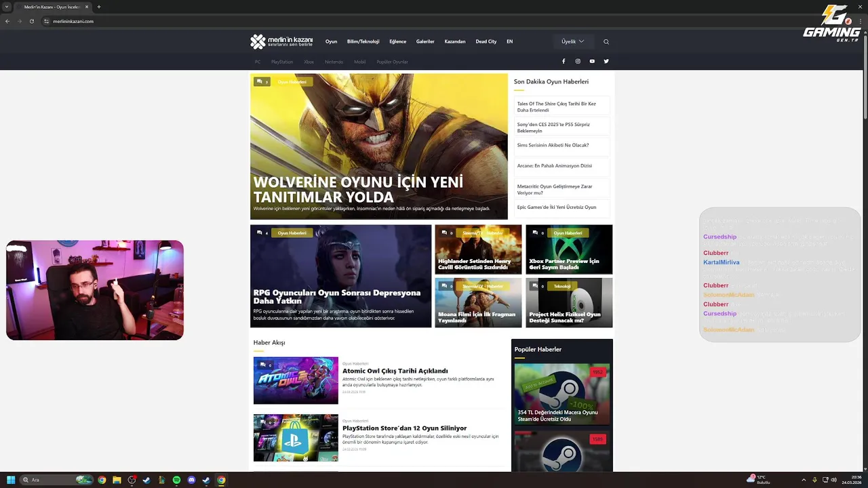868x488 pixels.
Task: Open Sony'den CES 2025'te PS5 news link
Action: click(561, 127)
